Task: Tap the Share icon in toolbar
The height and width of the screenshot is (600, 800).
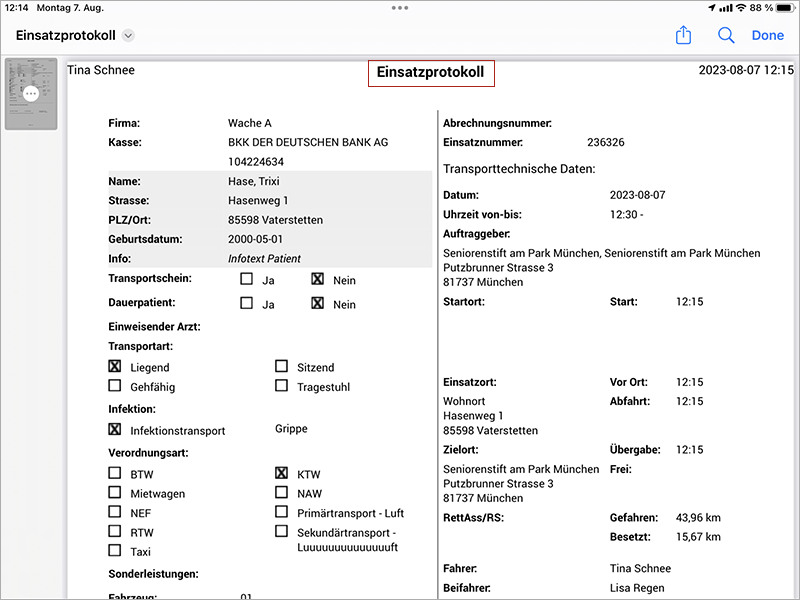Action: pyautogui.click(x=684, y=35)
